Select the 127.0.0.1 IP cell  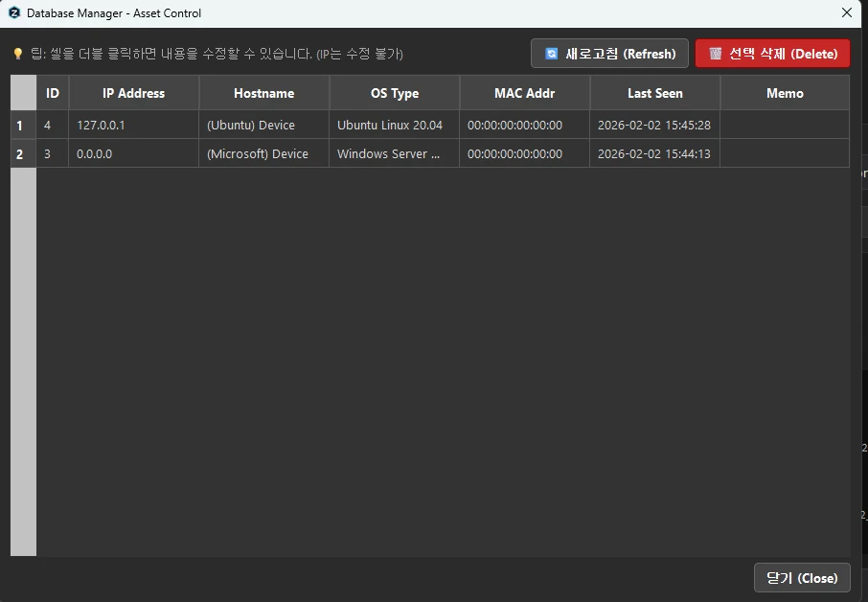pos(133,125)
